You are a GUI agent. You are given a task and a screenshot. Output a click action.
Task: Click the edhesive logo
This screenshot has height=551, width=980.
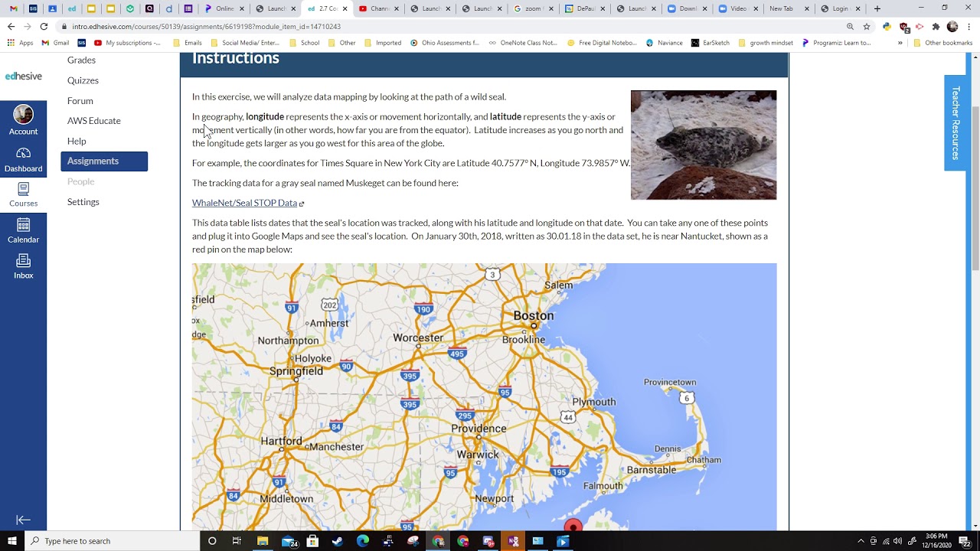pyautogui.click(x=23, y=76)
